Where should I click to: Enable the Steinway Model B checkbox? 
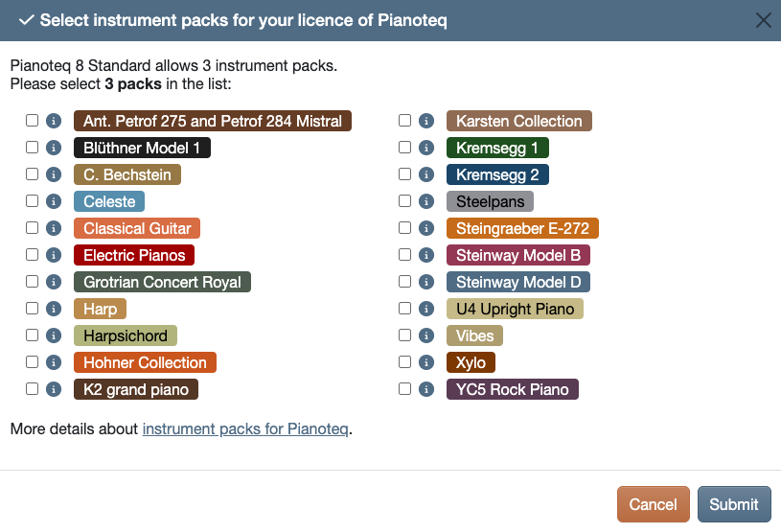point(404,255)
